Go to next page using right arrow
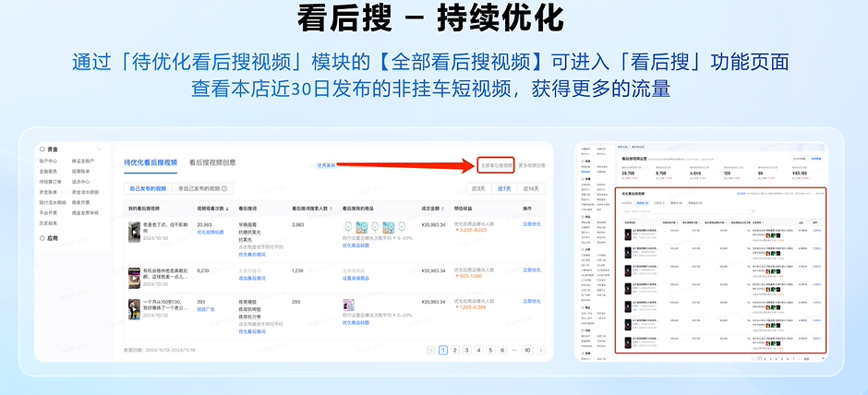The width and height of the screenshot is (868, 395). pyautogui.click(x=540, y=351)
